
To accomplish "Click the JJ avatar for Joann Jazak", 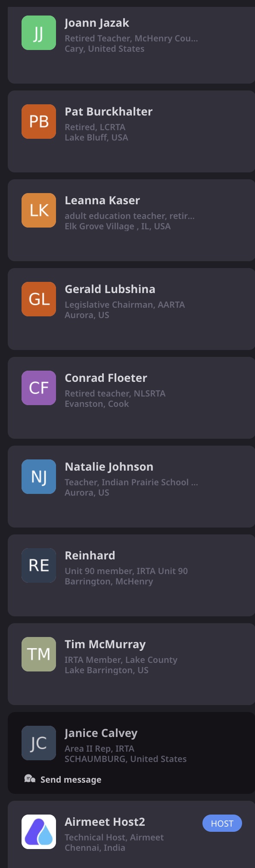I will (x=39, y=33).
